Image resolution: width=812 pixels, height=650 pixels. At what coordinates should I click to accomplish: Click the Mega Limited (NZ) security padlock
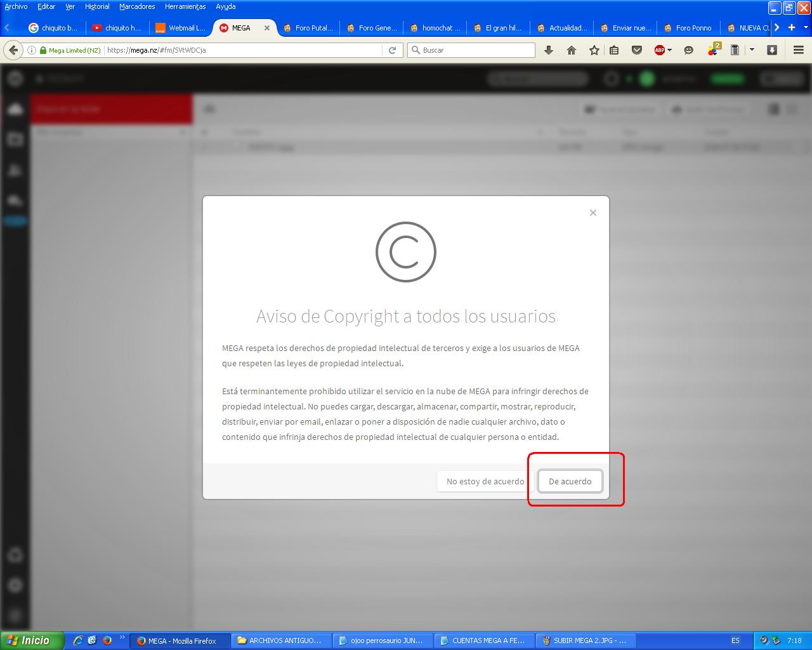43,50
